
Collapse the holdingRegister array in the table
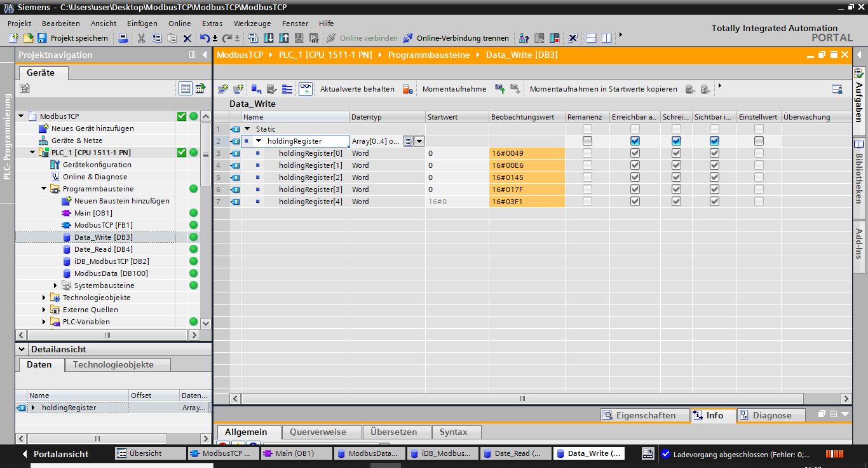[259, 141]
